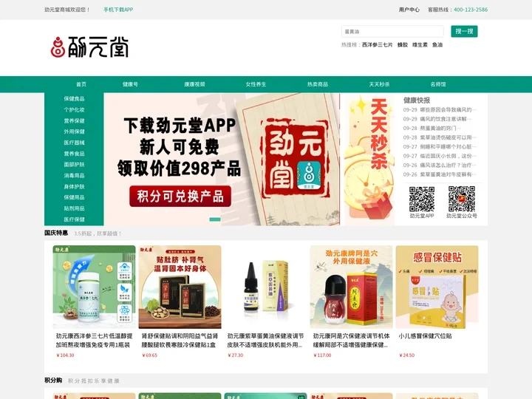This screenshot has height=399, width=532.
Task: Select the 消毒用品 category
Action: pos(74,175)
